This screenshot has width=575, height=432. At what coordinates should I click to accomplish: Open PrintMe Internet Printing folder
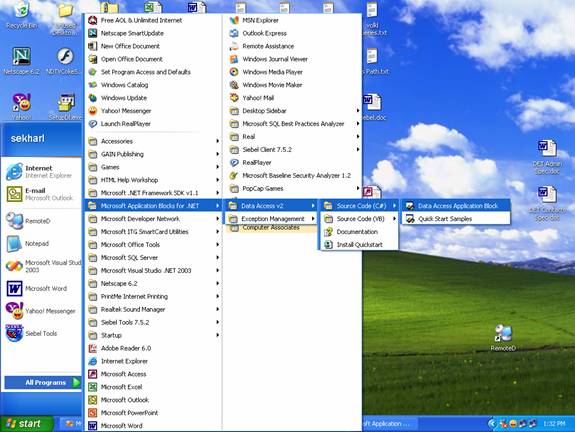153,296
